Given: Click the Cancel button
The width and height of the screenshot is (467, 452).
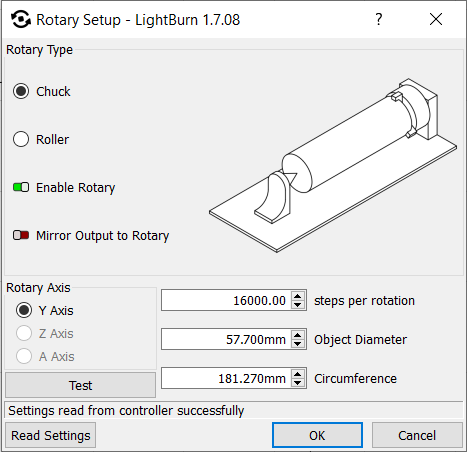Looking at the screenshot, I should click(x=417, y=435).
